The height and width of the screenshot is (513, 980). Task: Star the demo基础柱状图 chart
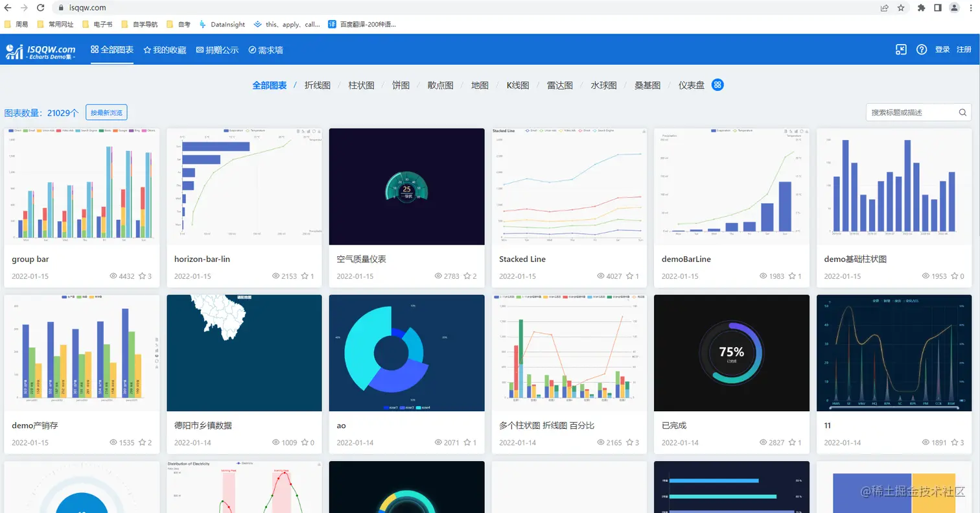click(x=954, y=276)
